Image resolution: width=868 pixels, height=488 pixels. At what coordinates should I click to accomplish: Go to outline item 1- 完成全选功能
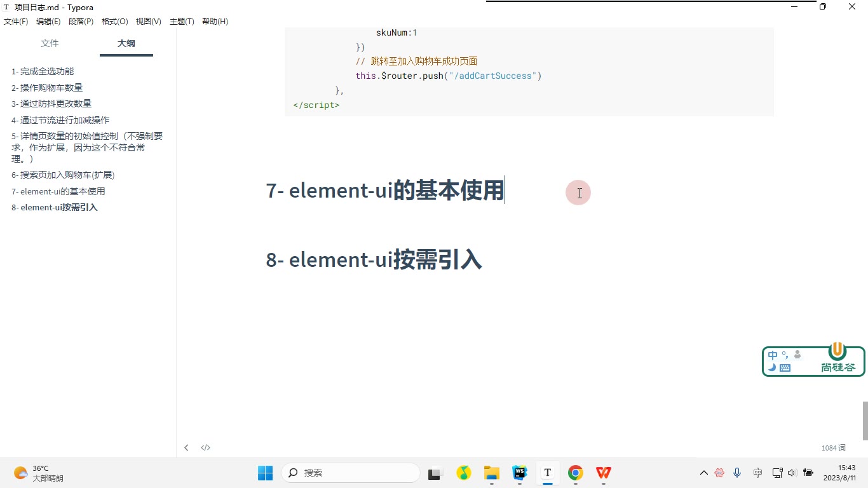pos(43,71)
